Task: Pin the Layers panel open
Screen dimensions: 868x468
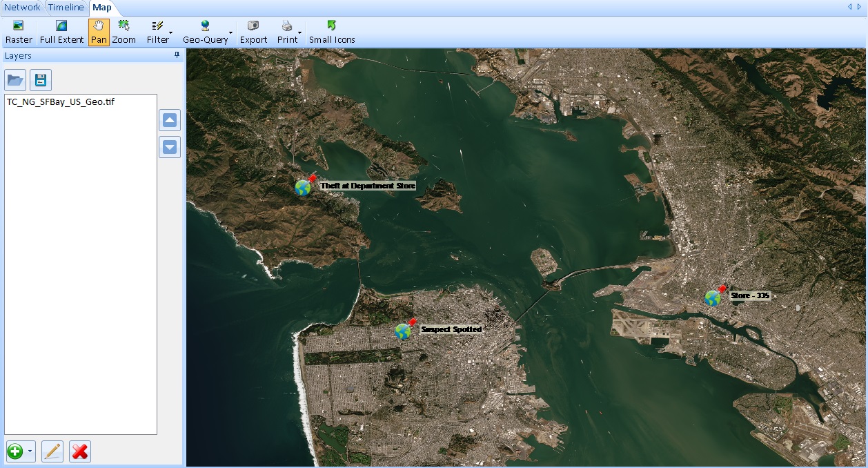Action: [177, 55]
